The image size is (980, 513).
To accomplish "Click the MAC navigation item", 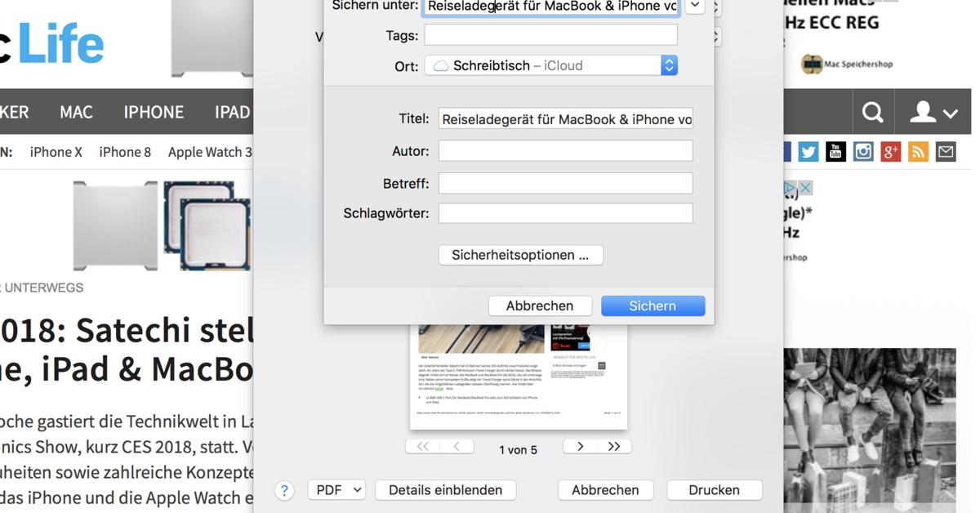I will click(x=76, y=112).
